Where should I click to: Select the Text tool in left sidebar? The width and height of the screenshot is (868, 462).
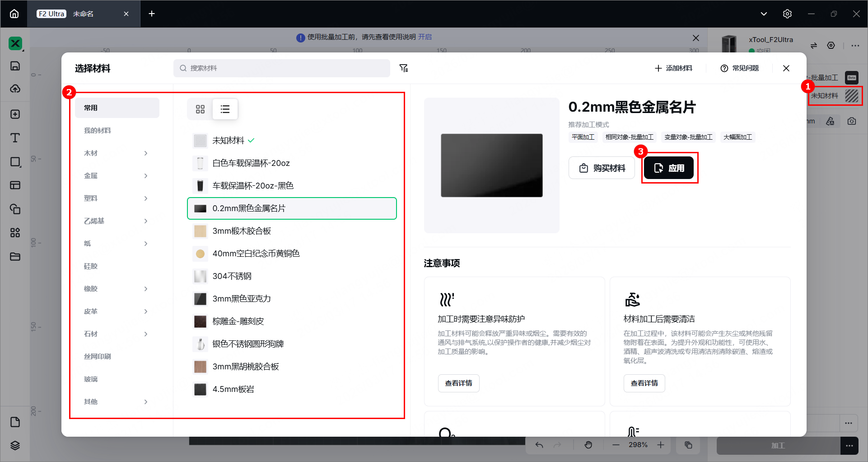pyautogui.click(x=15, y=138)
